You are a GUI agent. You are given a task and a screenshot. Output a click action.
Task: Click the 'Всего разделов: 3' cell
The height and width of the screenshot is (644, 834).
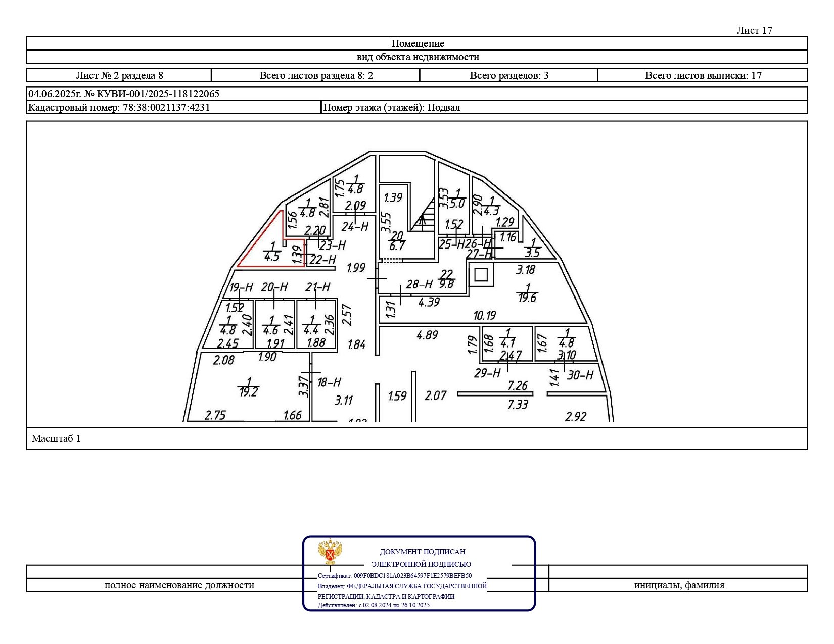click(x=509, y=75)
